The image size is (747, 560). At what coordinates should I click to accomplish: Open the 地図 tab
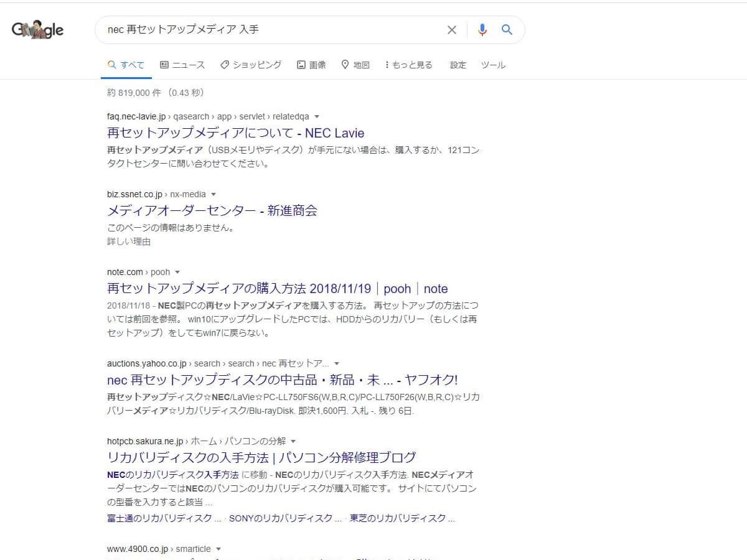point(355,65)
